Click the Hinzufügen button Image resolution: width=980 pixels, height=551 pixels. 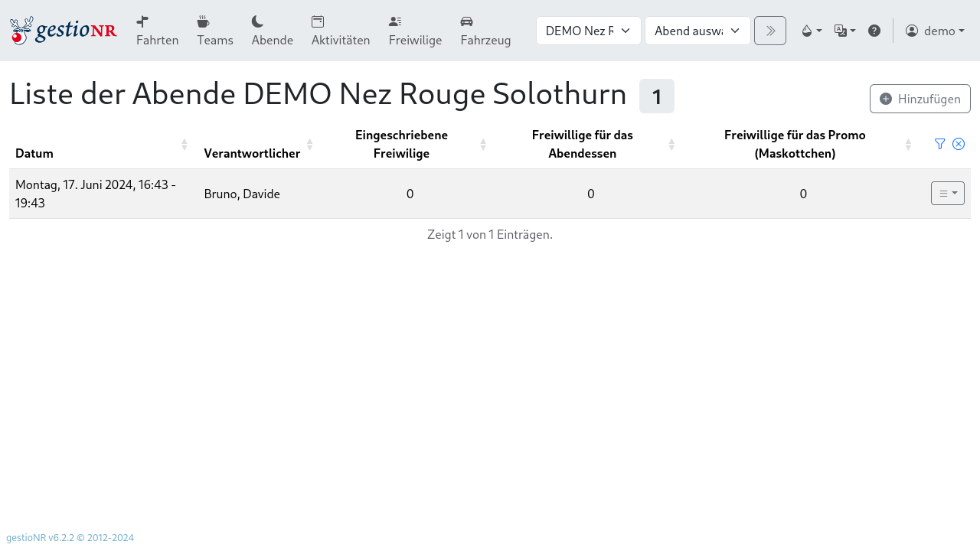pos(920,99)
